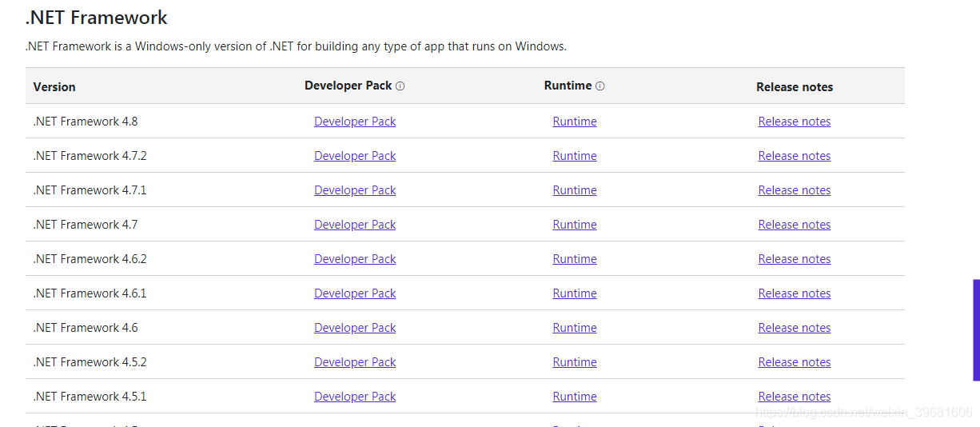Download Runtime for .NET Framework 4.5.2

coord(575,362)
